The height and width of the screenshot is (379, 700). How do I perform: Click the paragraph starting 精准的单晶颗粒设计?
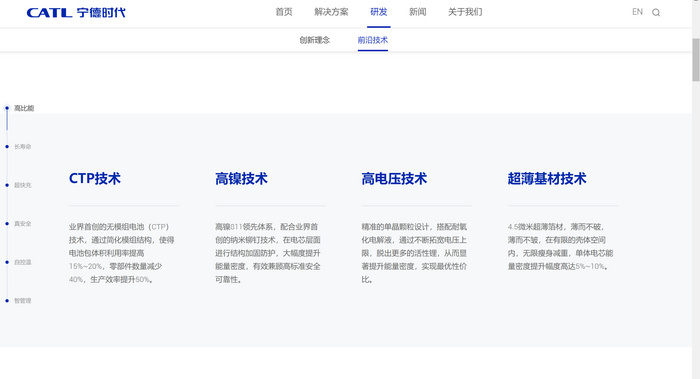[414, 253]
